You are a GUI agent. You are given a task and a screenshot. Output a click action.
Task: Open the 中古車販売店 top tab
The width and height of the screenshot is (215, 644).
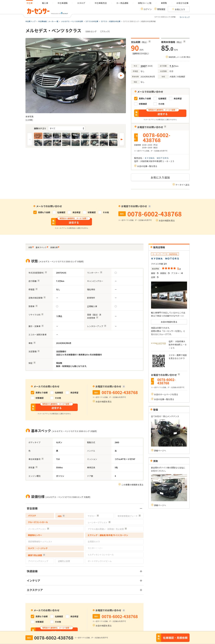pyautogui.click(x=101, y=3)
